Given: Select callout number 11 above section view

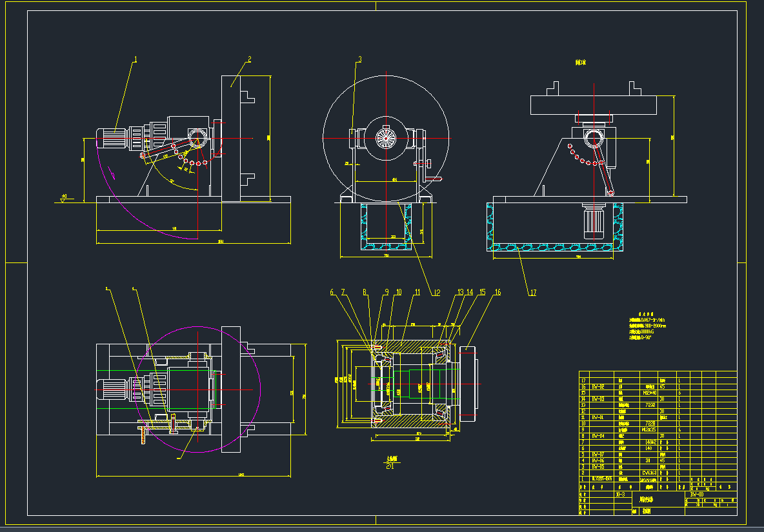Looking at the screenshot, I should pyautogui.click(x=417, y=293).
